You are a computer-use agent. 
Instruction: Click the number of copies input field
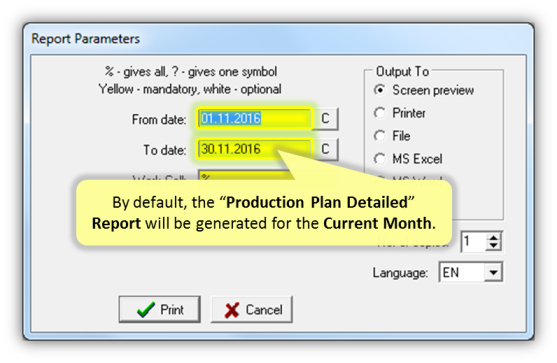point(474,242)
